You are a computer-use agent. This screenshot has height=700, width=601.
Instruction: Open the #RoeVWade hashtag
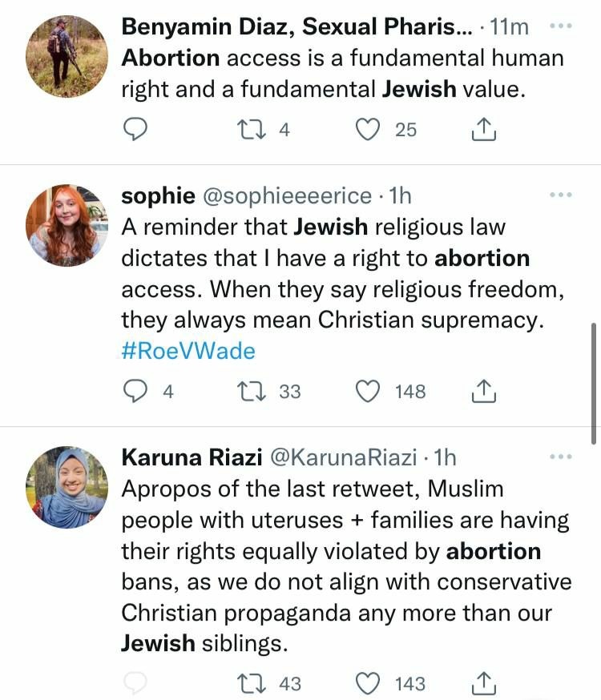tap(188, 352)
